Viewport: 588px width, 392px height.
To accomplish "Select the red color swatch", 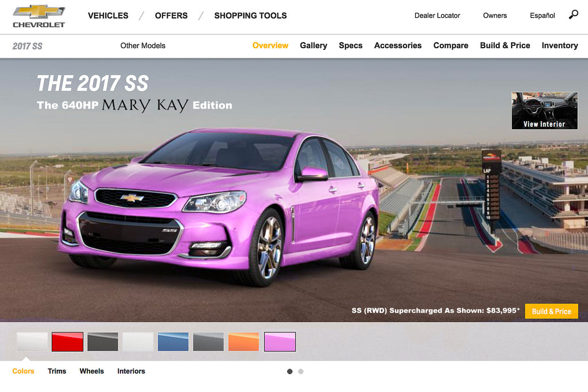I will [68, 341].
